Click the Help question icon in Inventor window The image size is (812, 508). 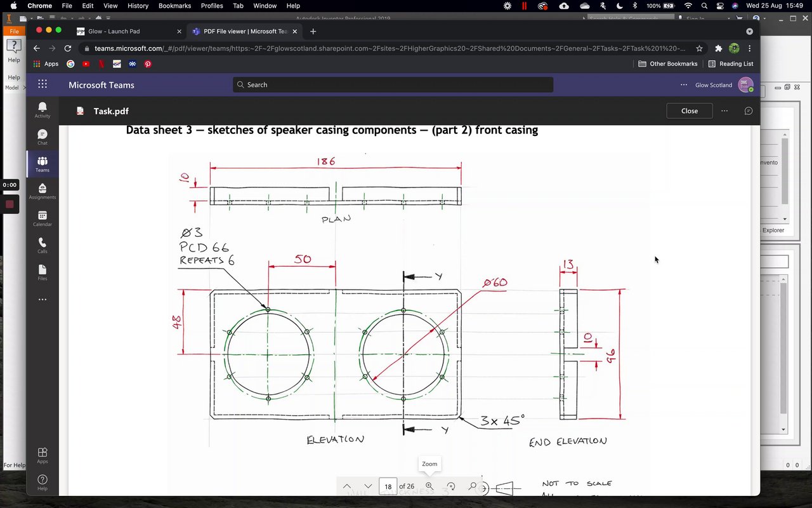pyautogui.click(x=14, y=46)
